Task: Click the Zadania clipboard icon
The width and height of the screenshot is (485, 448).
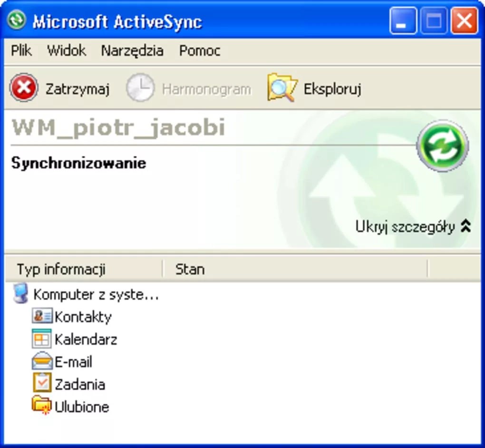Action: pos(42,383)
